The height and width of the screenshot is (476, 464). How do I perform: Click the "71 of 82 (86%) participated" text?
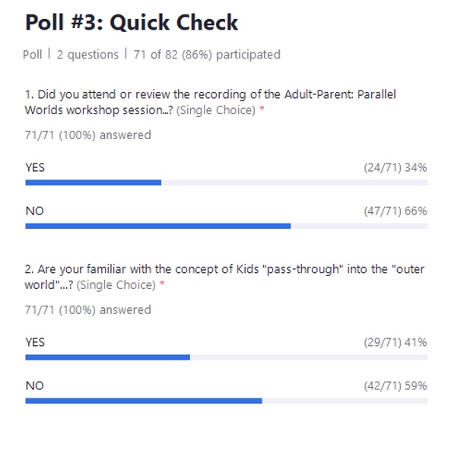click(x=205, y=55)
